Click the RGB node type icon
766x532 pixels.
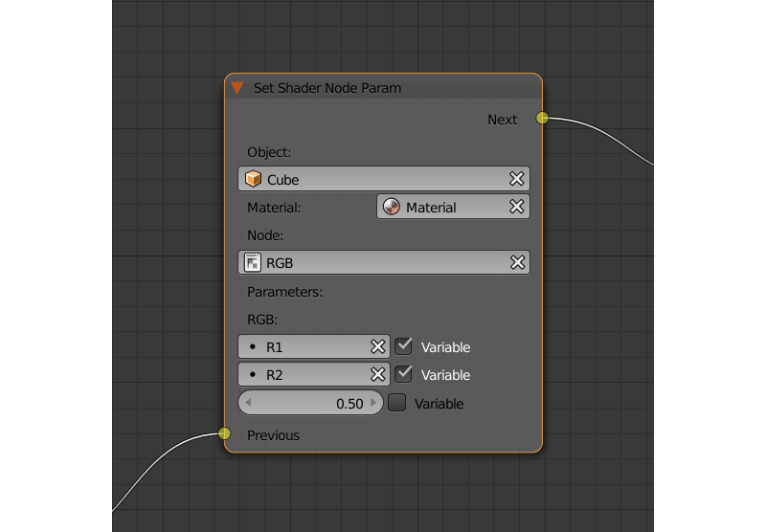pyautogui.click(x=254, y=262)
